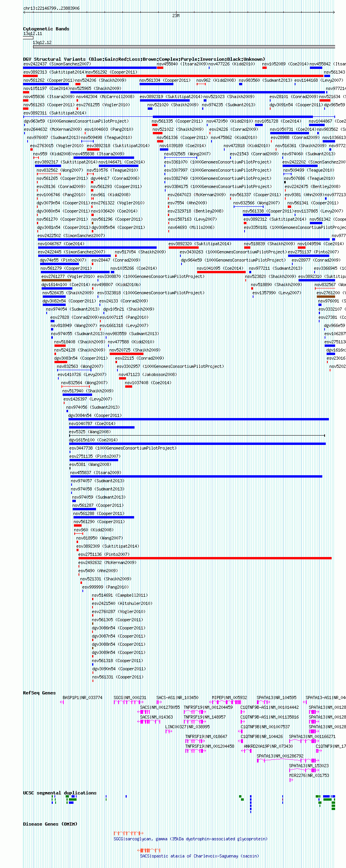The image size is (346, 868).
Task: Select variant nsv561331 (Cooper2011)
Action: pos(118,677)
